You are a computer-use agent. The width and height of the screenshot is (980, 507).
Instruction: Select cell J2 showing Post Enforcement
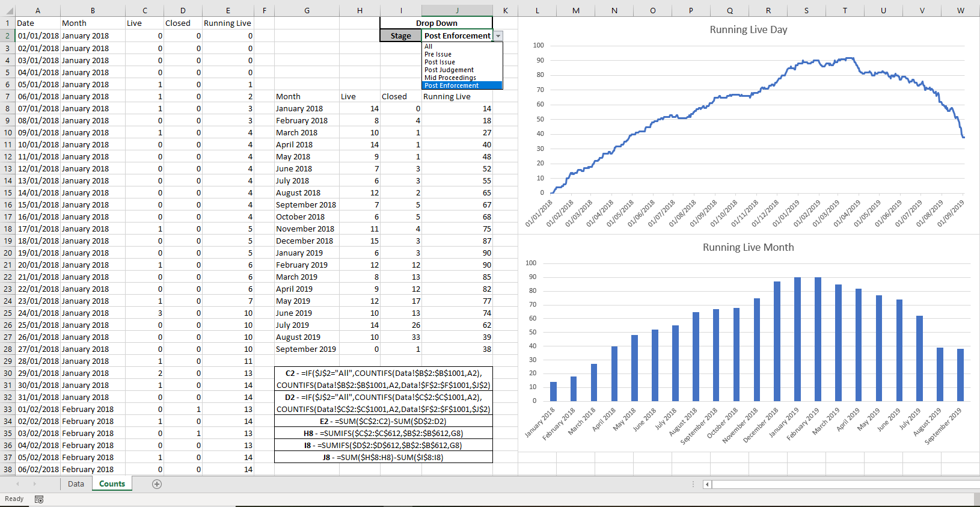pos(457,35)
